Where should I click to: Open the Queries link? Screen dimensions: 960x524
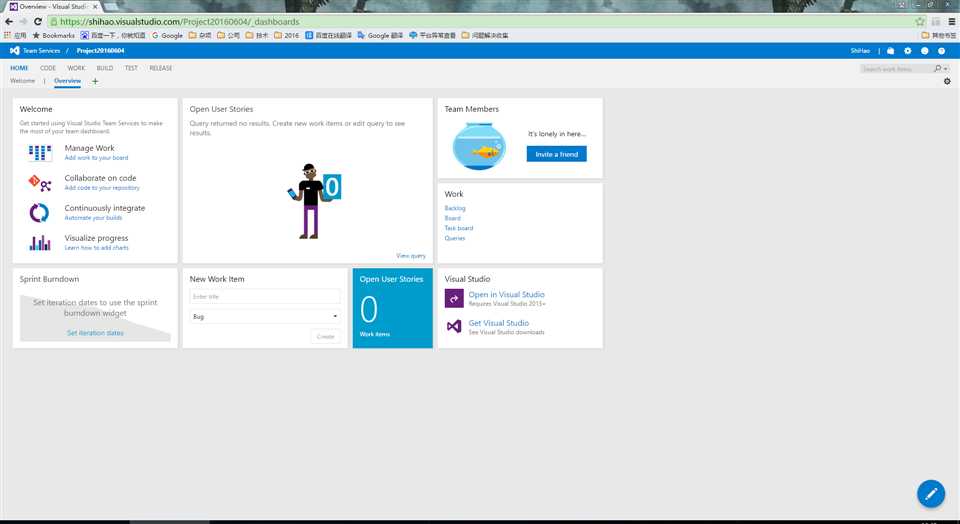click(455, 238)
